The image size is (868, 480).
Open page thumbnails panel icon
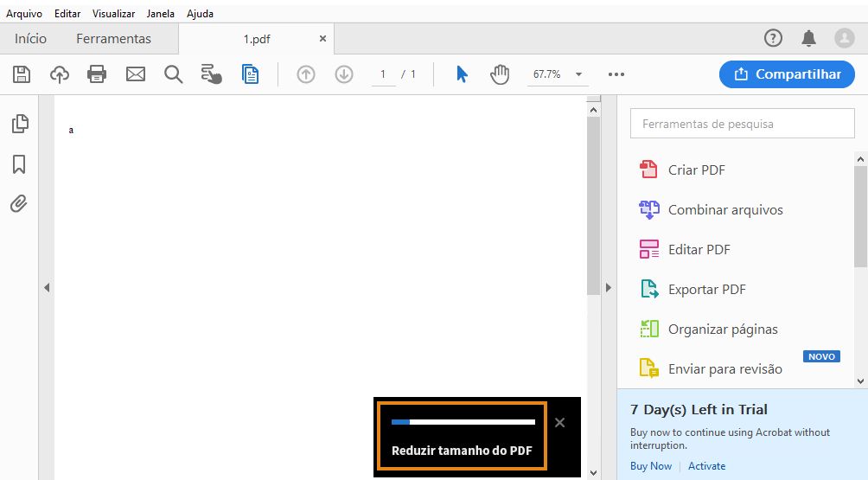[20, 124]
